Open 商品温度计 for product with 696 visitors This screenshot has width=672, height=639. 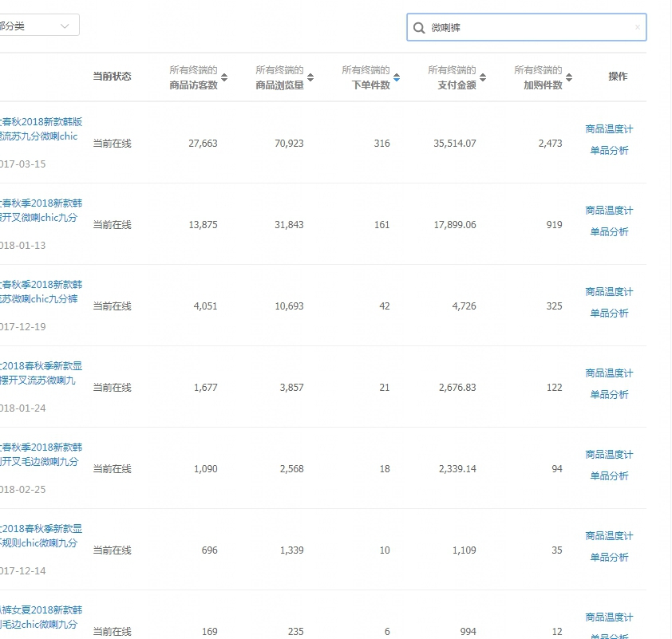point(609,536)
